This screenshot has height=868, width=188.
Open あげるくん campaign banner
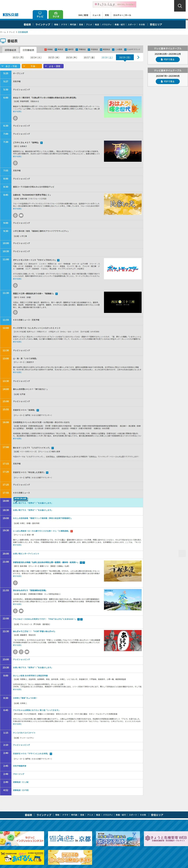22,857
